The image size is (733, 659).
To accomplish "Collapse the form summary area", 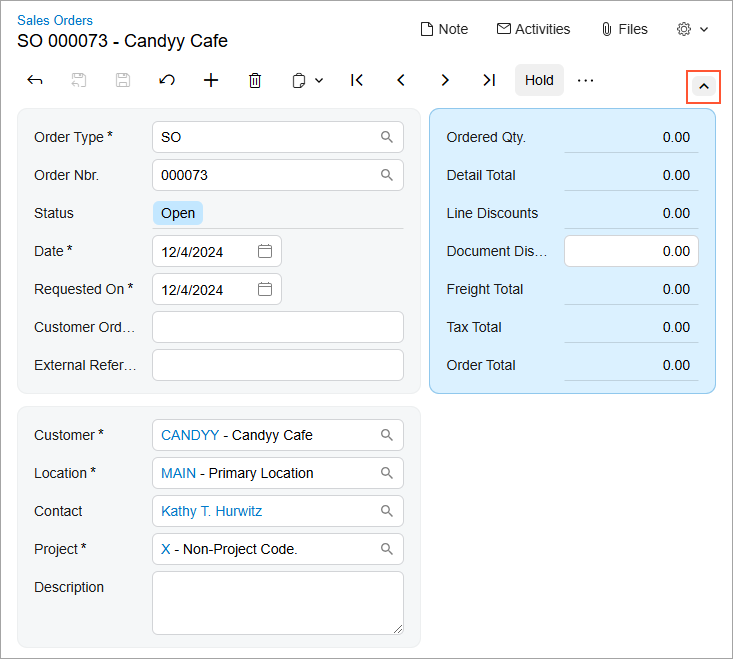I will (x=703, y=87).
